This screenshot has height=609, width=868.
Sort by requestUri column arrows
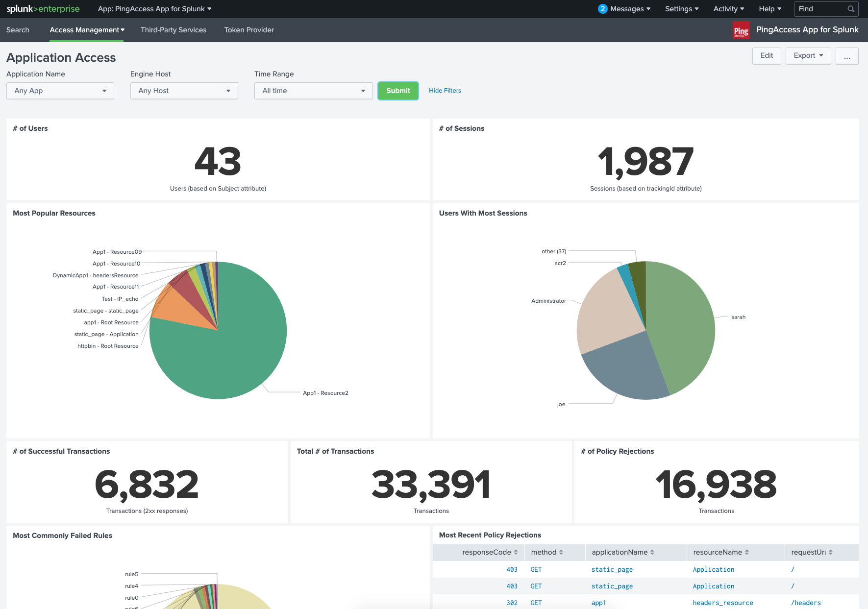[831, 552]
